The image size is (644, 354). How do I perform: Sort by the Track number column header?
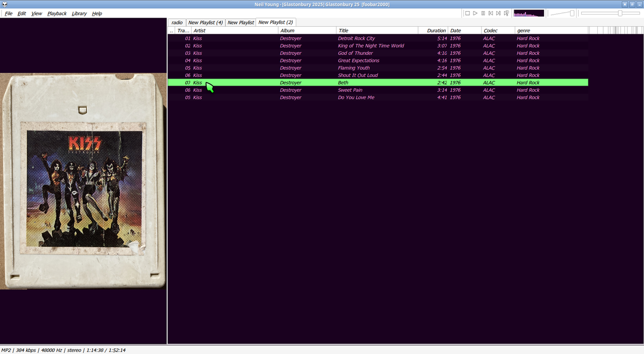coord(183,31)
